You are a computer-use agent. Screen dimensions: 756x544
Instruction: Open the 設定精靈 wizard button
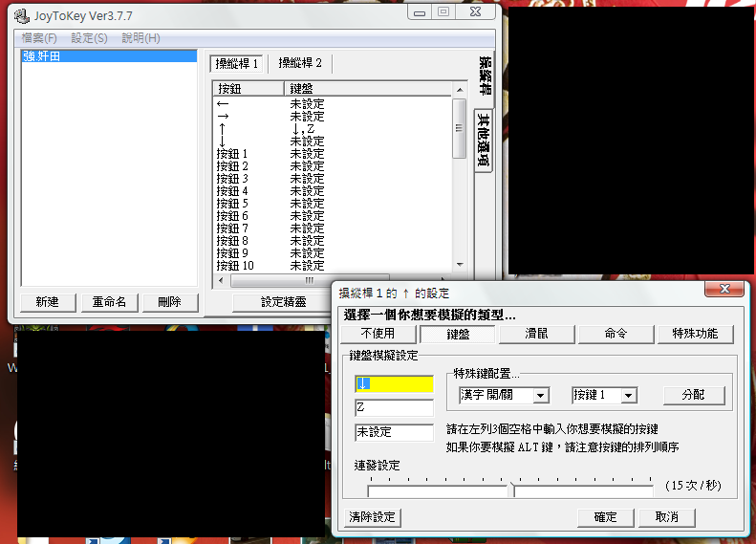click(x=283, y=302)
